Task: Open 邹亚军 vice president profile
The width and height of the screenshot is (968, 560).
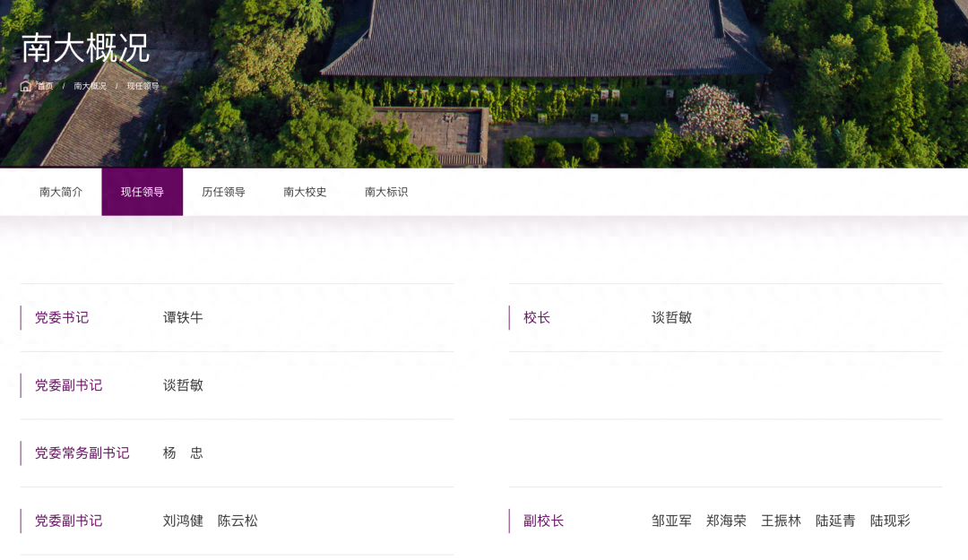Action: [x=671, y=521]
